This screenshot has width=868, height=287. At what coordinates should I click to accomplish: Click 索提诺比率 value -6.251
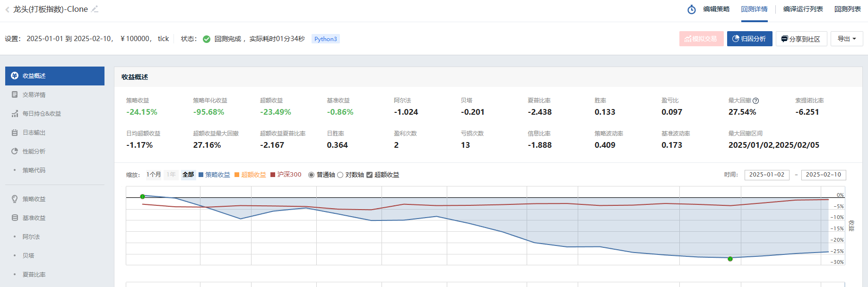pyautogui.click(x=807, y=112)
